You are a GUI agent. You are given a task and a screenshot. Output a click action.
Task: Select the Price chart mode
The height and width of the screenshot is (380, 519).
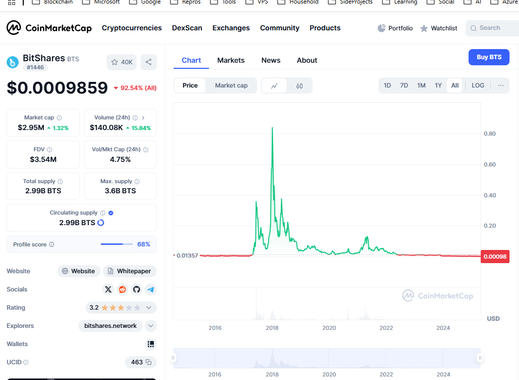pos(190,86)
